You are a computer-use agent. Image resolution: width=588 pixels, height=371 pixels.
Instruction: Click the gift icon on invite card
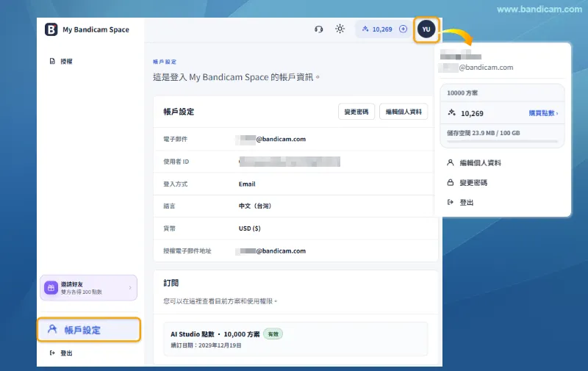pyautogui.click(x=51, y=288)
